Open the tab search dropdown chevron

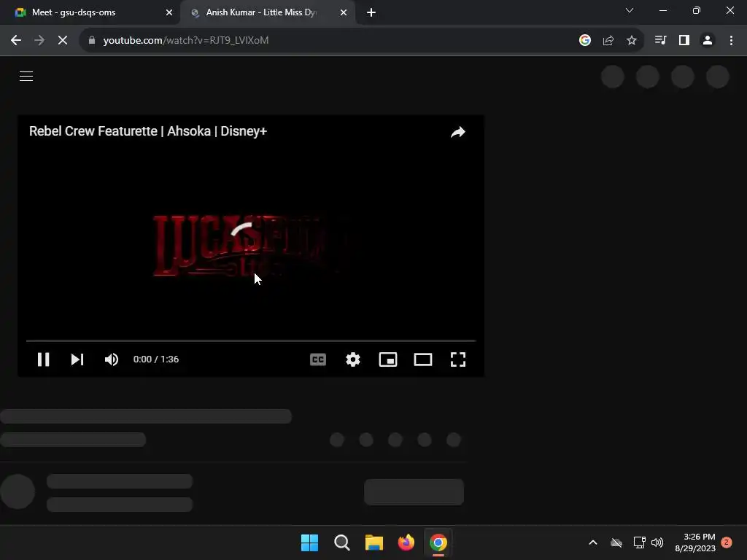pyautogui.click(x=630, y=10)
